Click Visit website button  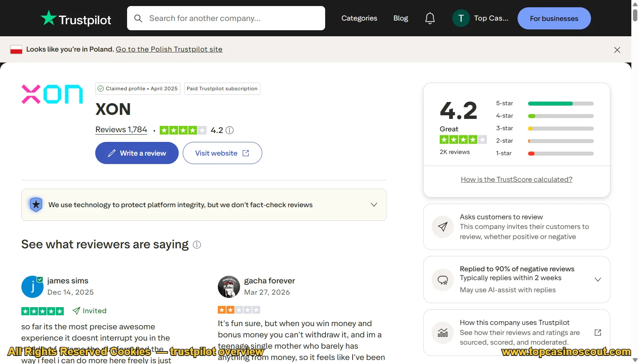[222, 153]
